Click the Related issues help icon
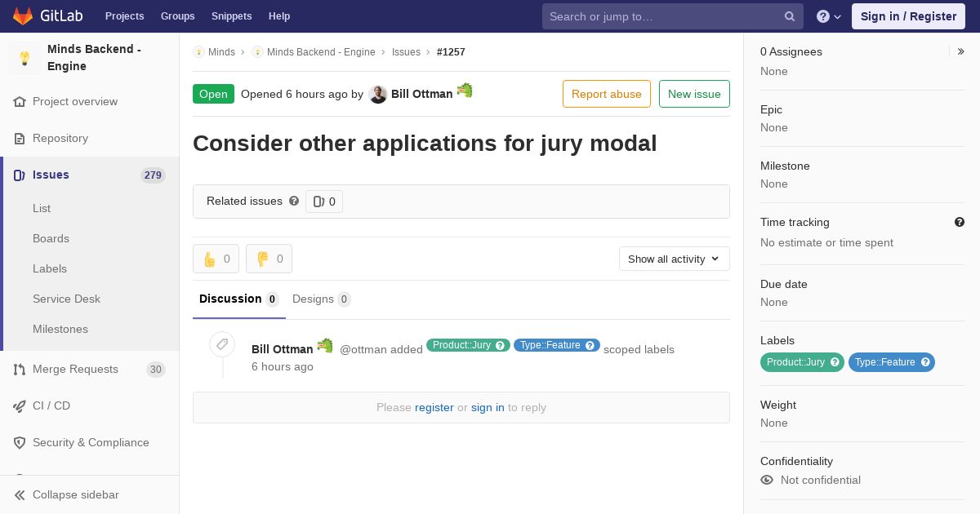Image resolution: width=980 pixels, height=514 pixels. (x=294, y=201)
